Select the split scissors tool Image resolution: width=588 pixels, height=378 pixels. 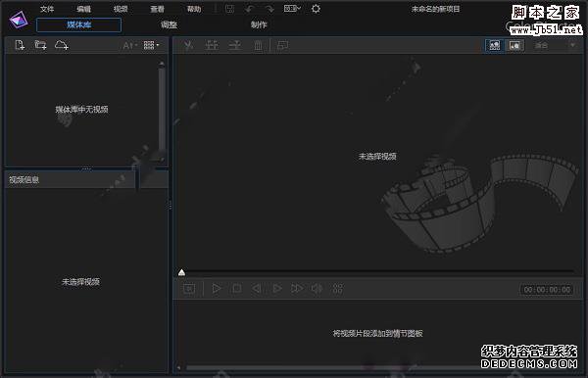(x=188, y=45)
